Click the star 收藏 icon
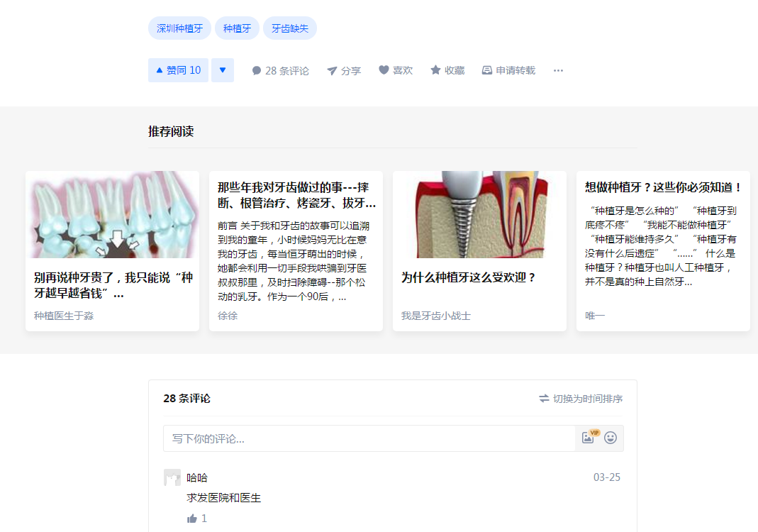The image size is (758, 532). point(435,70)
